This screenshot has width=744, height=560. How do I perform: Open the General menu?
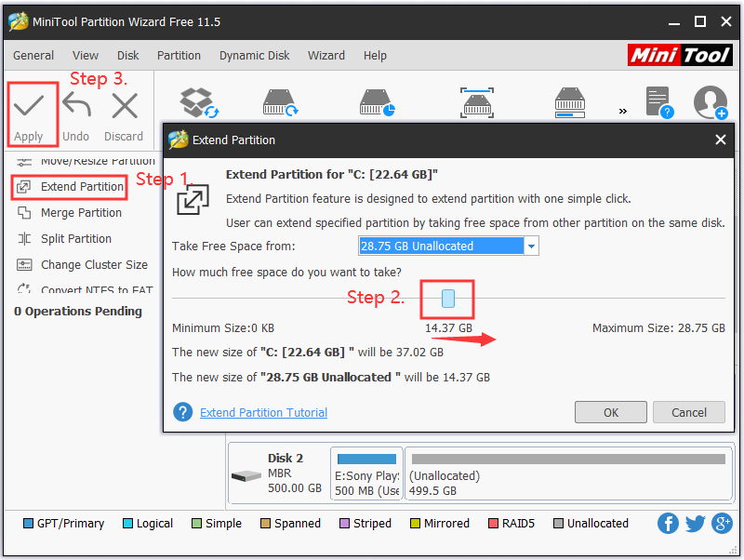pos(33,56)
